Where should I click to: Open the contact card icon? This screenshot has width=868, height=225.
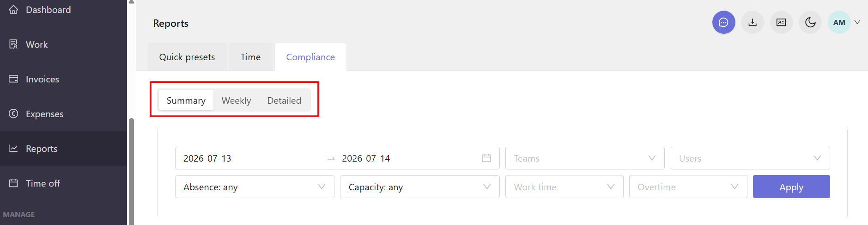click(781, 22)
